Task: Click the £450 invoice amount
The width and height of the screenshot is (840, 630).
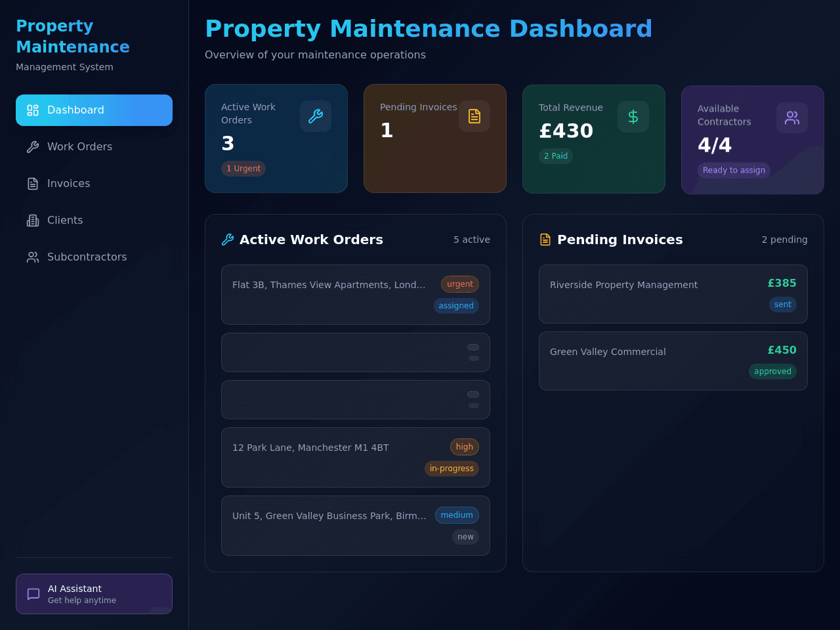Action: pyautogui.click(x=782, y=350)
